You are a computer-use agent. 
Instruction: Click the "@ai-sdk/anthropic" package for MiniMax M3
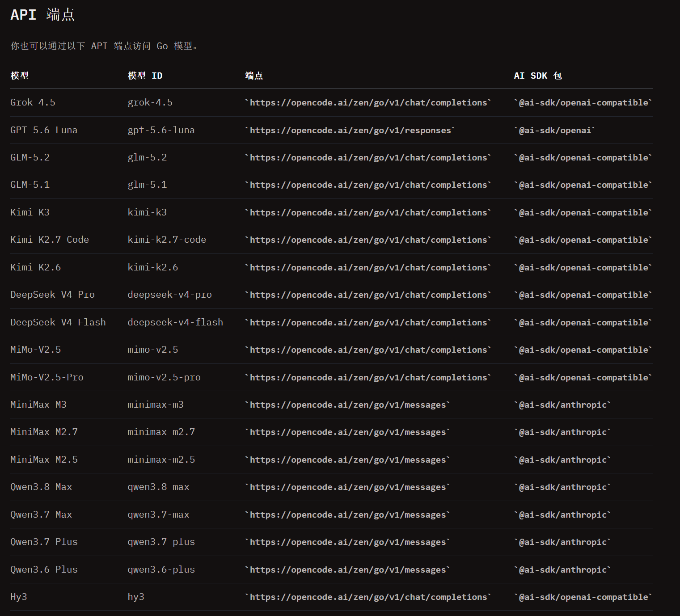pos(562,405)
